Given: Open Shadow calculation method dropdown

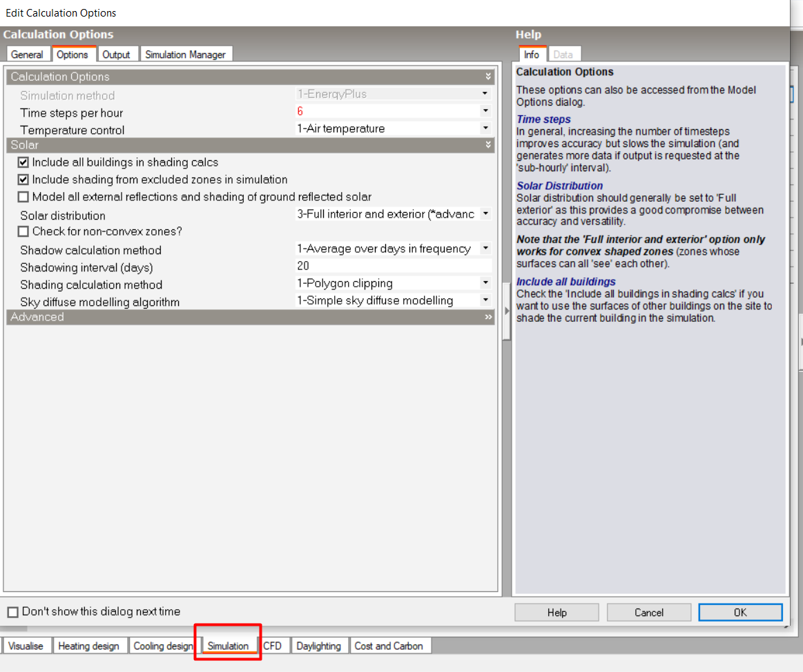Looking at the screenshot, I should pos(485,249).
